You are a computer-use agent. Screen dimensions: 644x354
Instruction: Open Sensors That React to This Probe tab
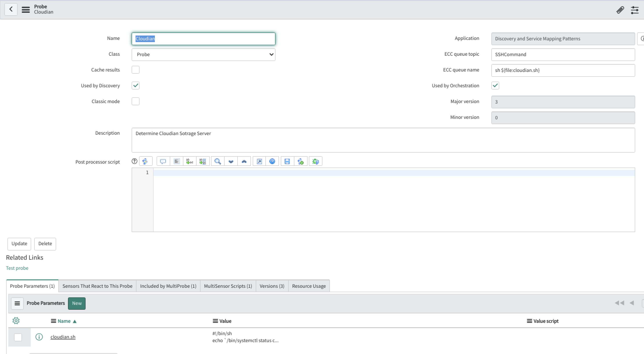click(x=98, y=286)
